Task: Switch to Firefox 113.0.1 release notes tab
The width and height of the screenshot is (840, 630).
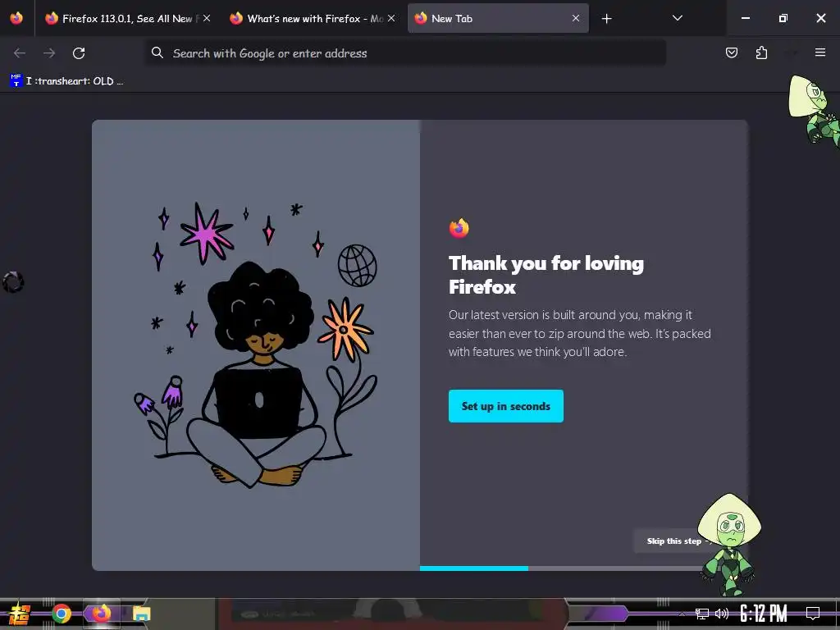Action: click(127, 18)
